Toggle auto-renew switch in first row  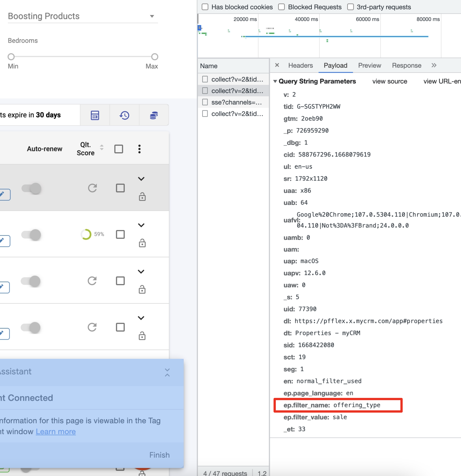(x=31, y=188)
